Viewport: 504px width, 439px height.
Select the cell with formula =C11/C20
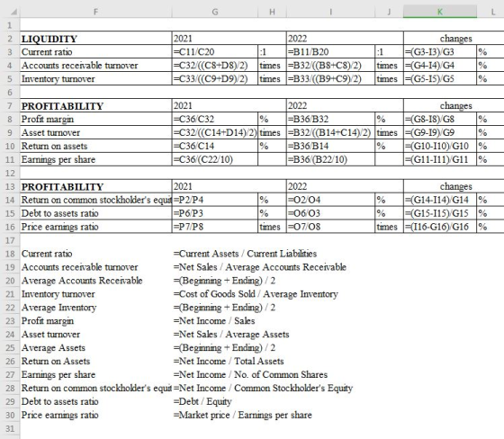[215, 52]
